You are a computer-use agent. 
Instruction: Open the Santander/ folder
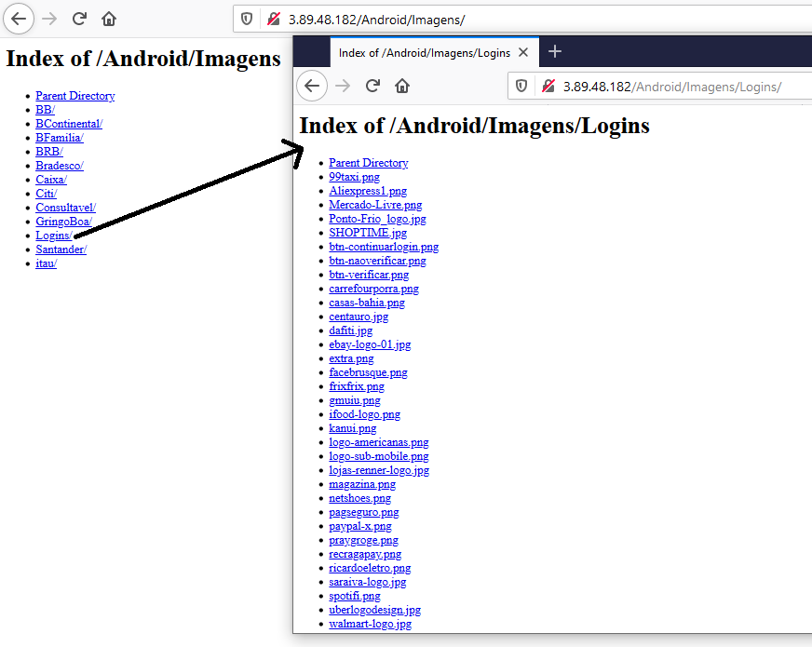61,249
